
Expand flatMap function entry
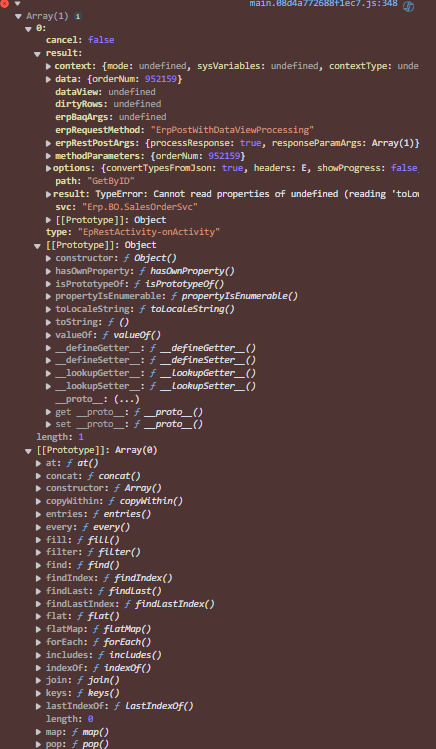point(39,629)
